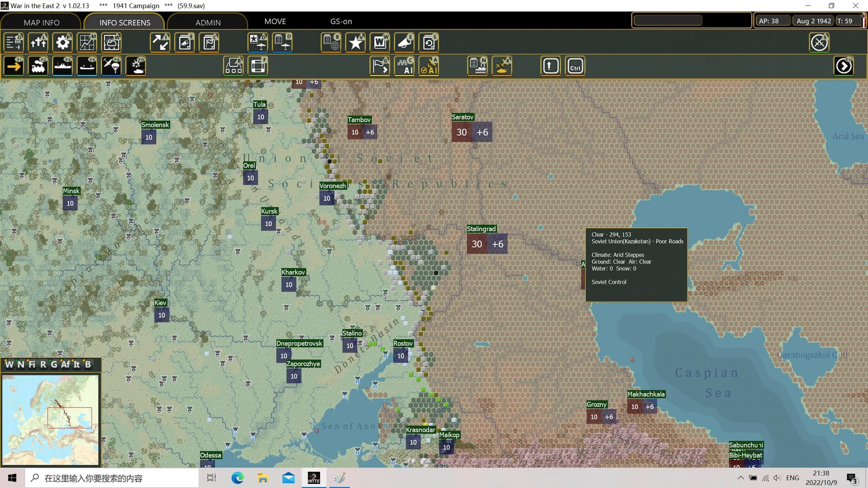Open the event log megaphone page icon
The height and width of the screenshot is (488, 868).
[184, 42]
